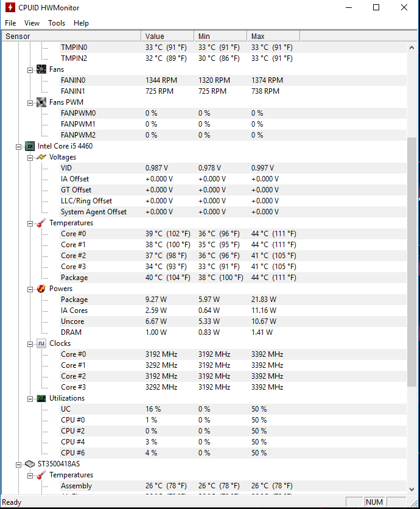Click the Ready status text

(x=12, y=502)
